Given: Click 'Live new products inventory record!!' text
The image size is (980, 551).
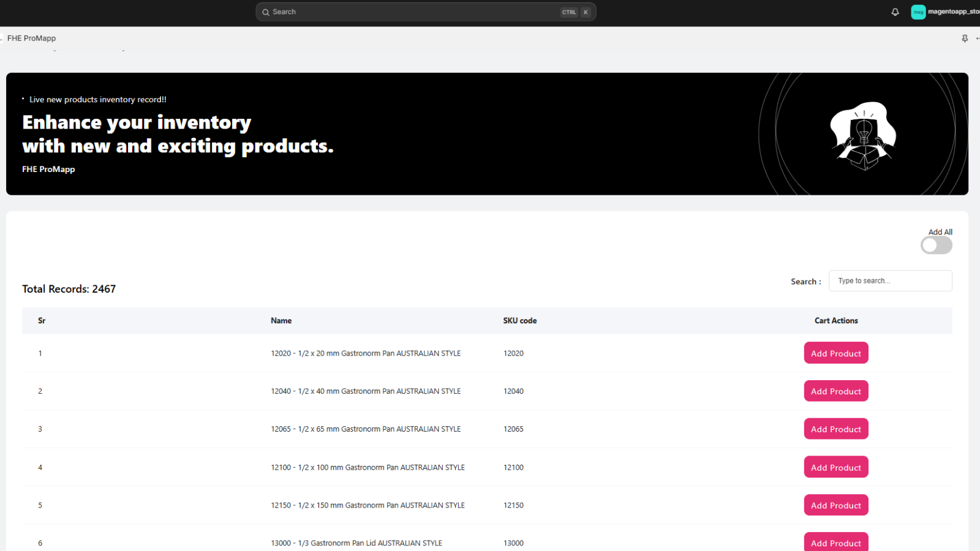Looking at the screenshot, I should 98,99.
